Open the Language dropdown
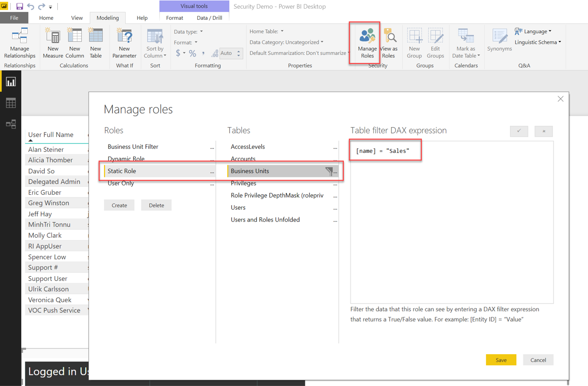Viewport: 588px width, 386px height. coord(535,31)
